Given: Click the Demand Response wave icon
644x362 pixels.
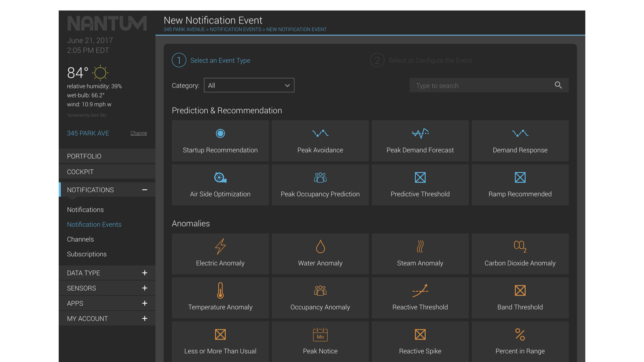Looking at the screenshot, I should (520, 133).
